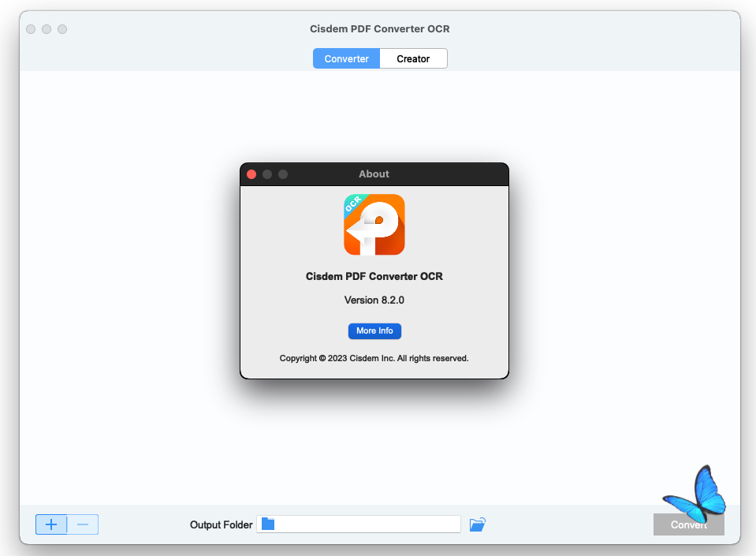Switch to the Creator tab

pos(413,58)
